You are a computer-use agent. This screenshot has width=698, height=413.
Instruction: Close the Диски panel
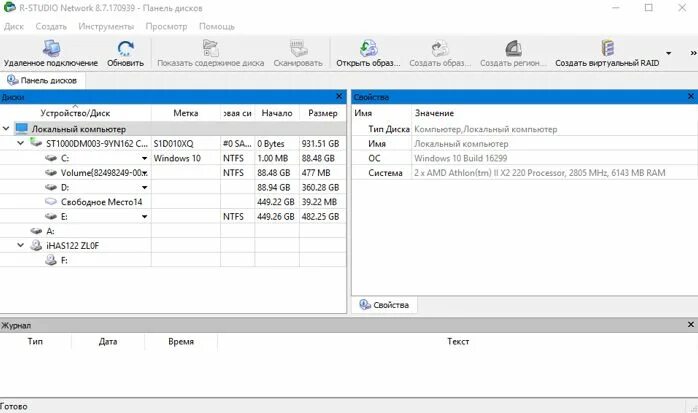339,96
